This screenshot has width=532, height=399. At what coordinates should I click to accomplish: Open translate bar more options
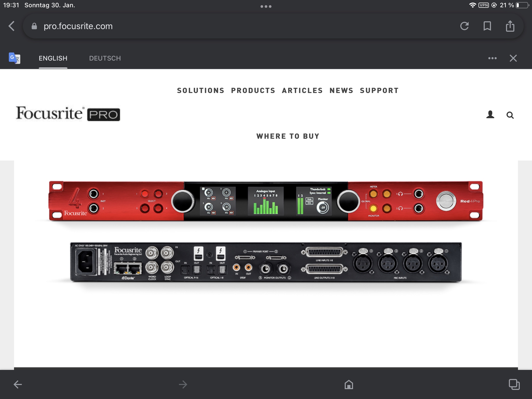pyautogui.click(x=493, y=58)
